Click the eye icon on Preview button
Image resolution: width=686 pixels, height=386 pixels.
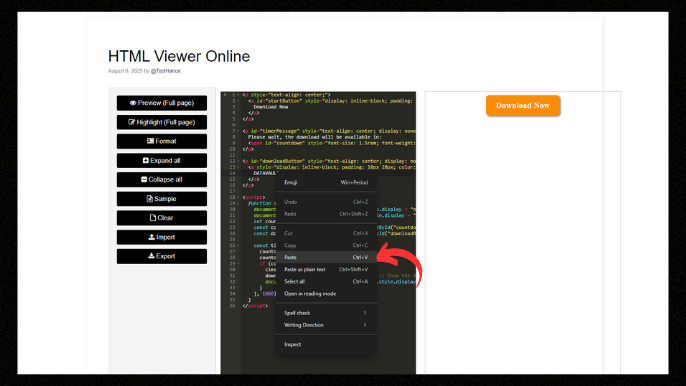click(133, 103)
